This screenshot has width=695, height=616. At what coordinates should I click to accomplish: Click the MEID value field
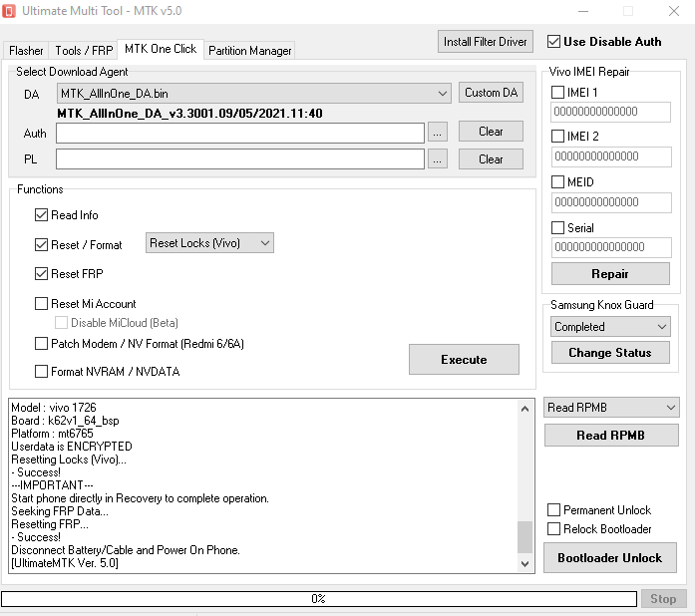click(x=611, y=202)
